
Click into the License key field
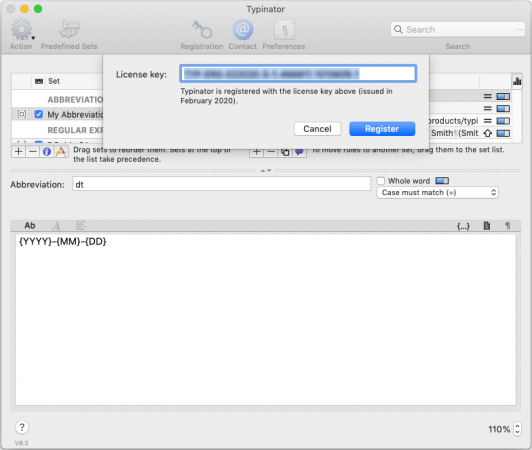(x=298, y=74)
